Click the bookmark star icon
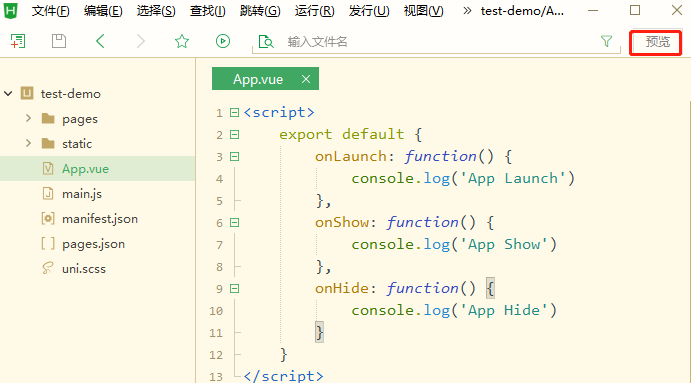The width and height of the screenshot is (691, 383). point(182,41)
